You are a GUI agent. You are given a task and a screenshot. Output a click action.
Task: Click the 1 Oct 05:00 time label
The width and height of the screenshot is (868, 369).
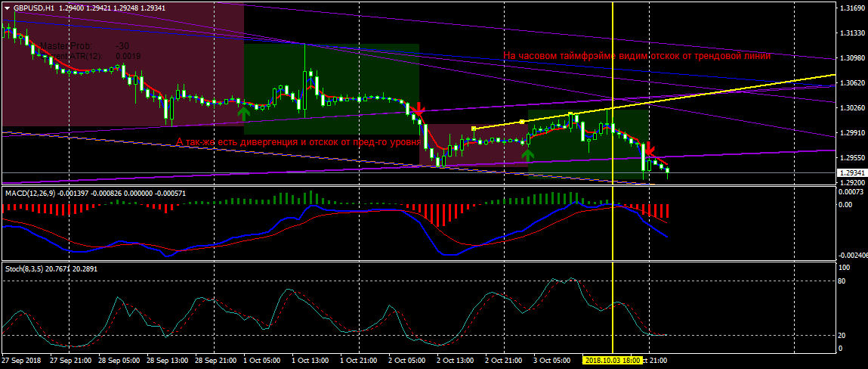[261, 360]
